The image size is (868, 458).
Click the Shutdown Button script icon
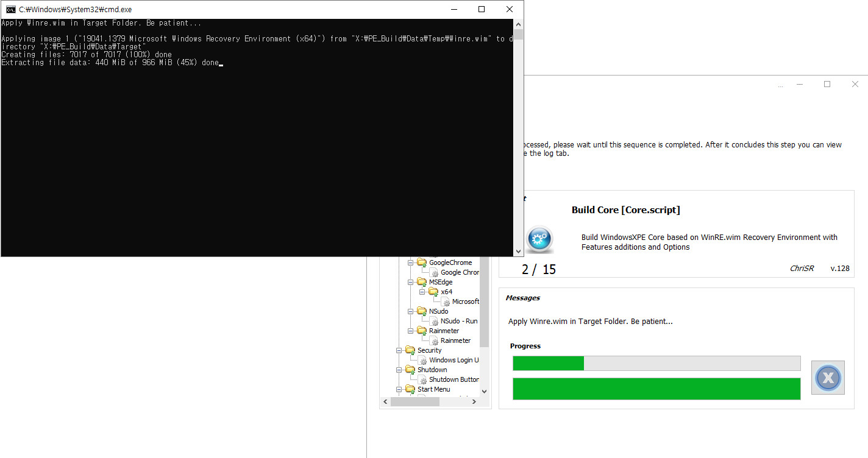tap(422, 380)
